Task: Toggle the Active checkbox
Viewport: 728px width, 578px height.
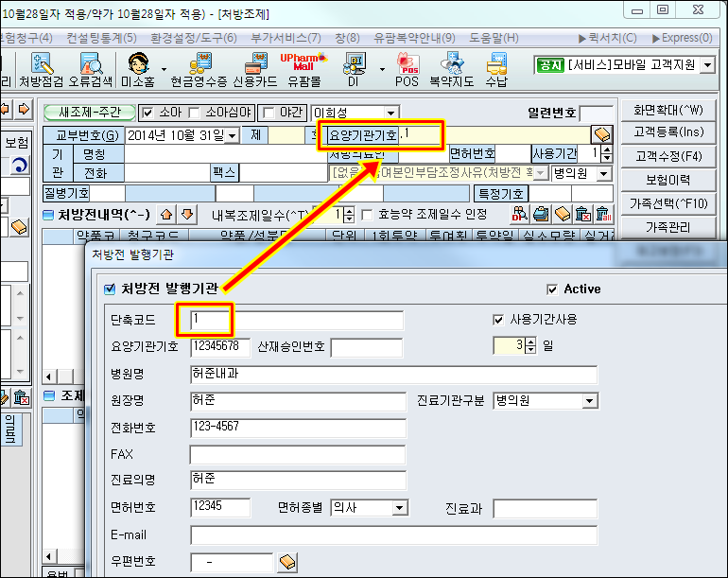Action: (552, 289)
